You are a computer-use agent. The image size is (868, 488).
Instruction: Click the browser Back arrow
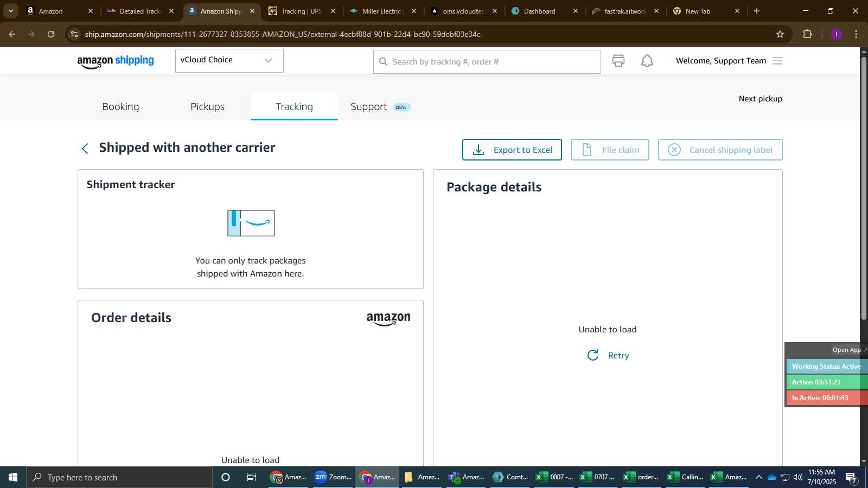pos(12,34)
